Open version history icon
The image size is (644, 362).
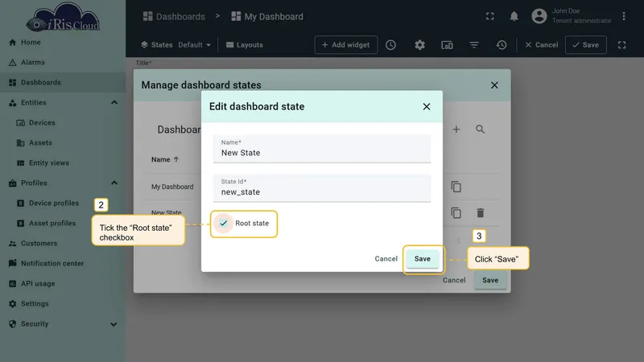(x=501, y=45)
